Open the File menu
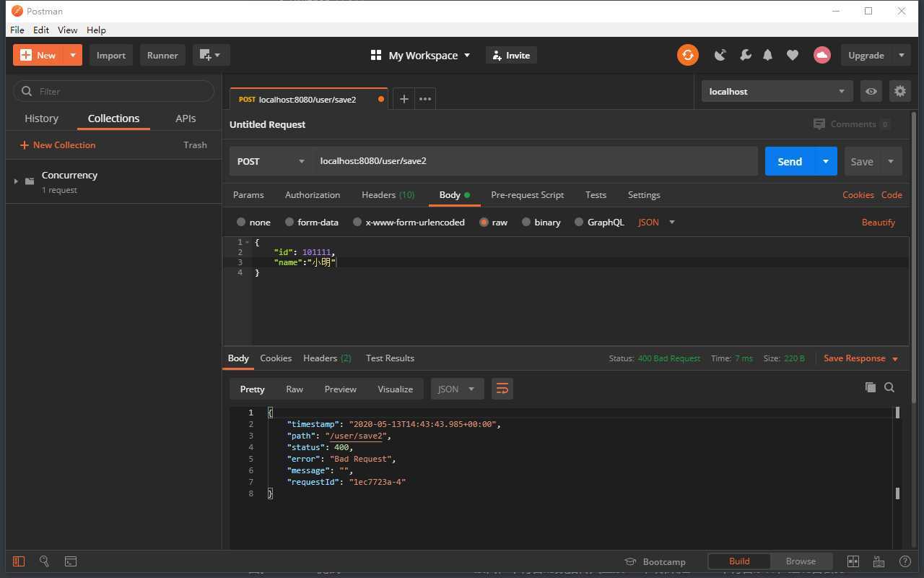 click(x=17, y=30)
